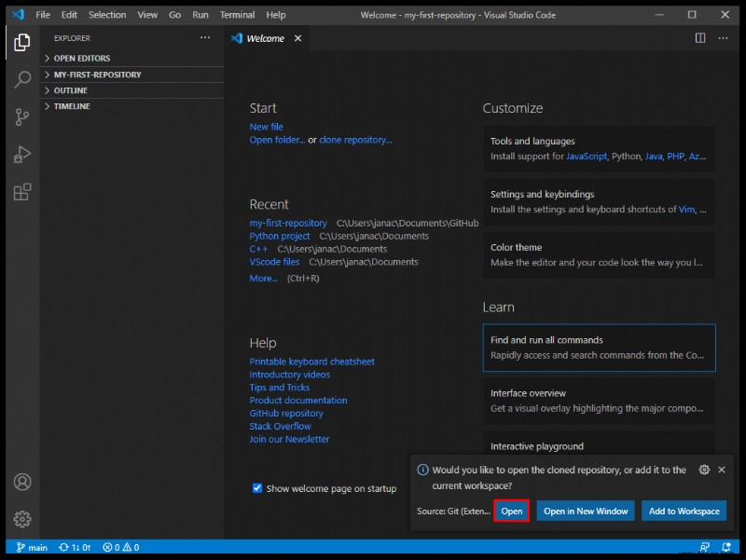Click the New file link
This screenshot has height=560, width=746.
[266, 127]
